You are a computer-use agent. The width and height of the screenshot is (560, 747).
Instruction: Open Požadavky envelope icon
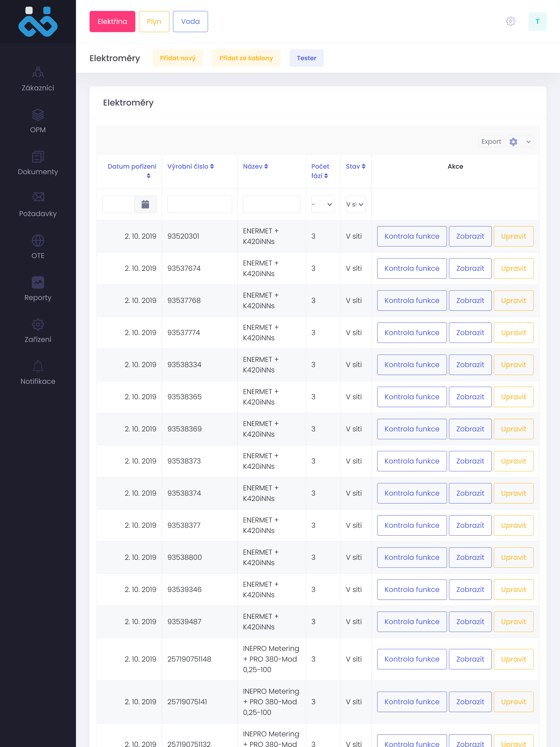pyautogui.click(x=38, y=197)
